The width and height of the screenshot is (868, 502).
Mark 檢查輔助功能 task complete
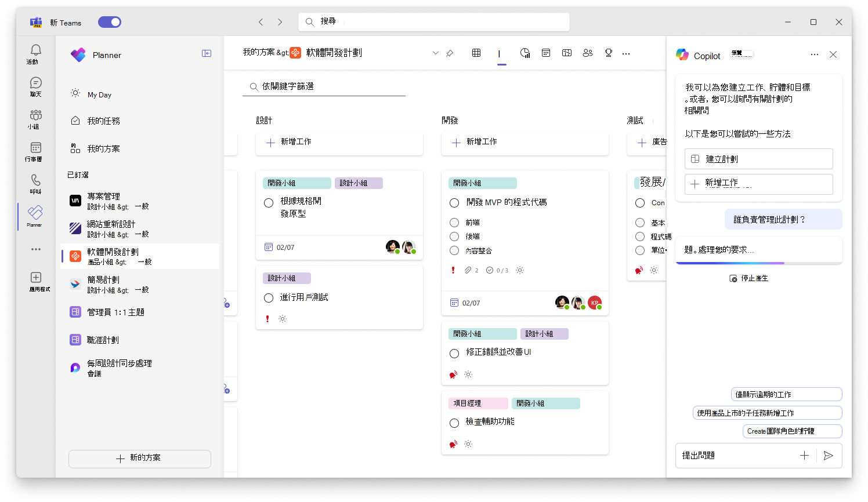(x=454, y=423)
